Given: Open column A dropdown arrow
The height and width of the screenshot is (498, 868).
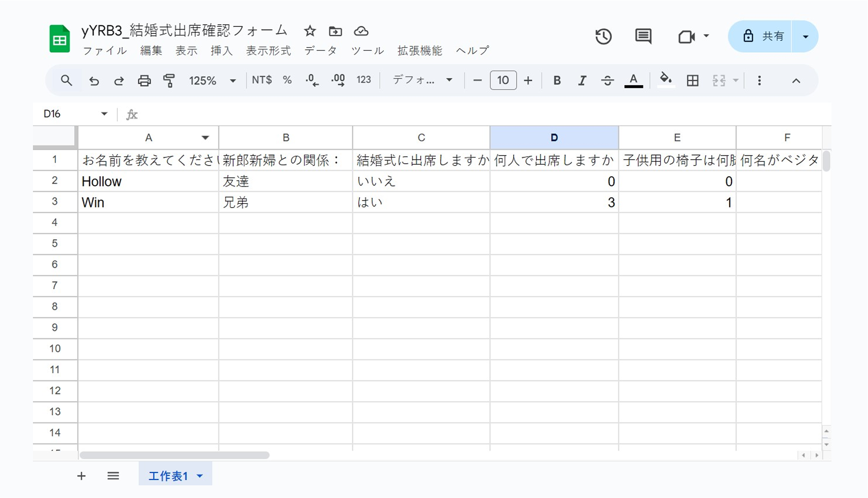Looking at the screenshot, I should point(205,138).
